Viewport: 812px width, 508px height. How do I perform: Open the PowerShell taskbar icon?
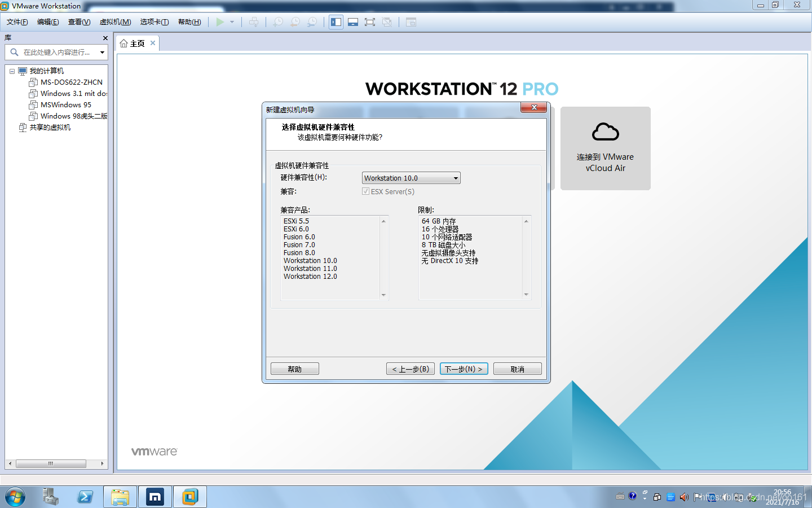tap(85, 497)
